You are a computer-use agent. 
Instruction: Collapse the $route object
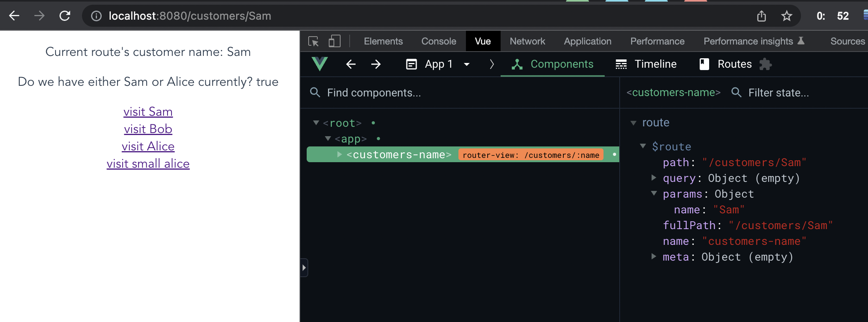coord(643,146)
